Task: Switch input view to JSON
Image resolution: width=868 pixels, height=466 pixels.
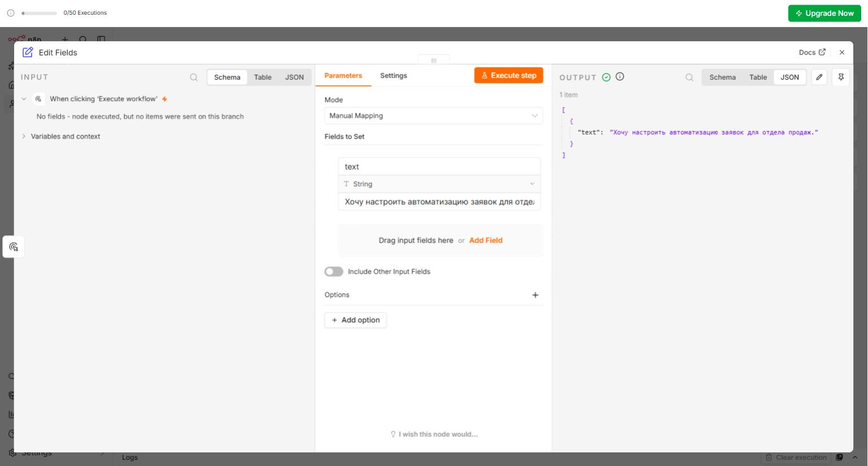Action: pos(294,77)
